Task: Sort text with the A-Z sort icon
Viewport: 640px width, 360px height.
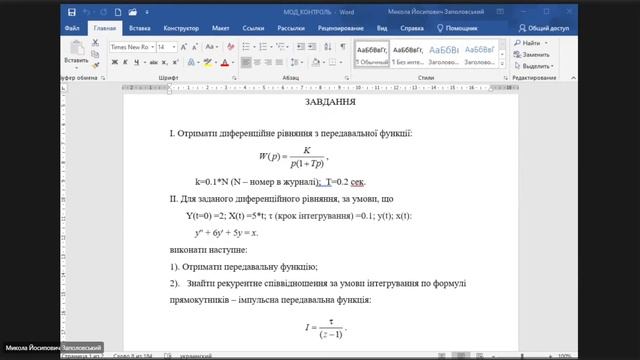Action: pyautogui.click(x=328, y=47)
